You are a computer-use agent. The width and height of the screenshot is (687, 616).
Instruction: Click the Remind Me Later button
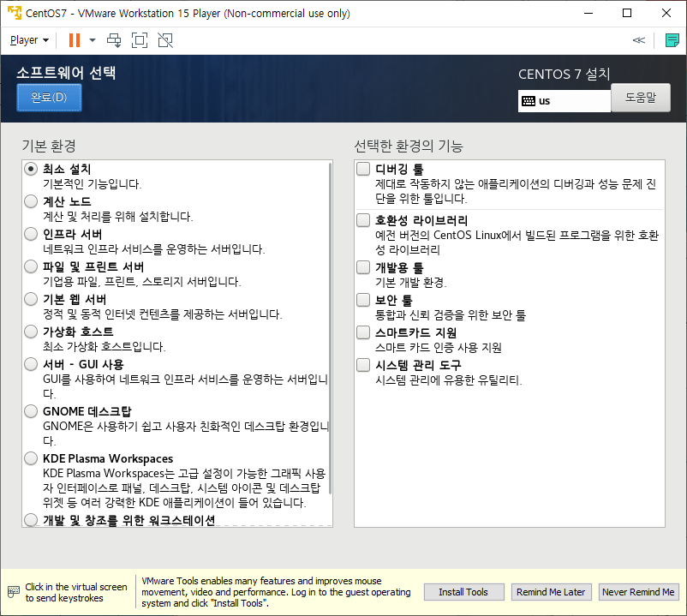tap(551, 592)
